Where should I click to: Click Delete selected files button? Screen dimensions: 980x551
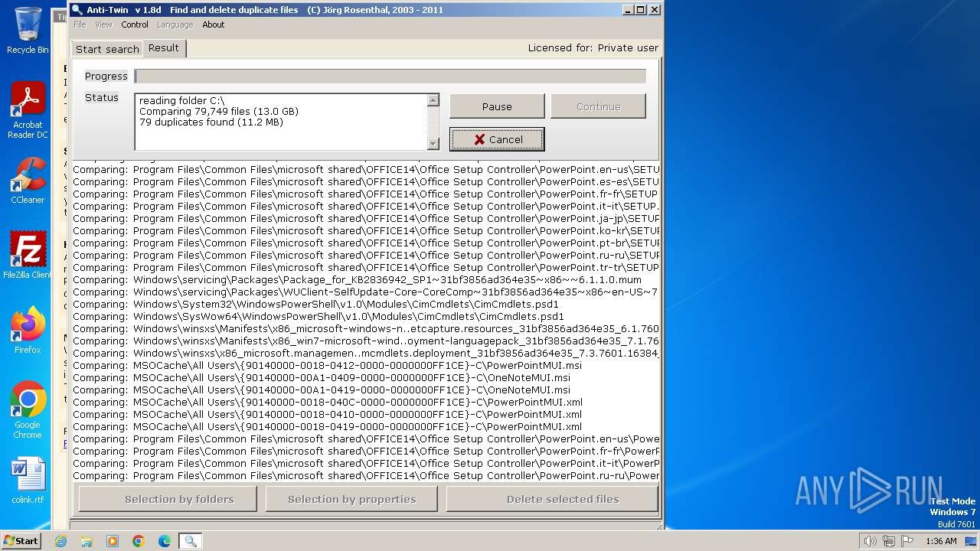[x=552, y=499]
